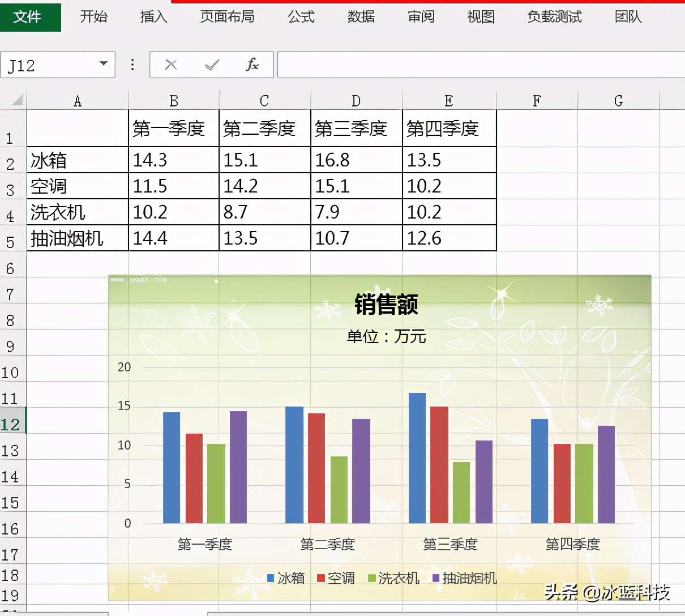685x616 pixels.
Task: Select the 空调 row label cell
Action: click(78, 186)
